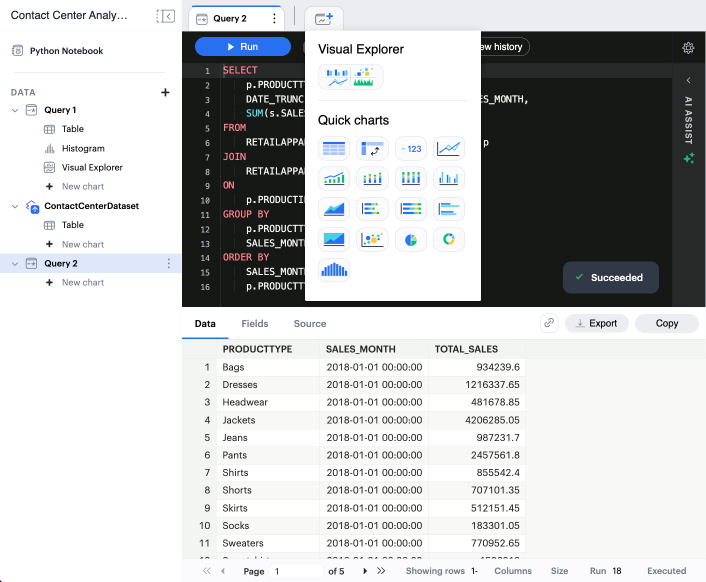Export the query results

pyautogui.click(x=597, y=323)
